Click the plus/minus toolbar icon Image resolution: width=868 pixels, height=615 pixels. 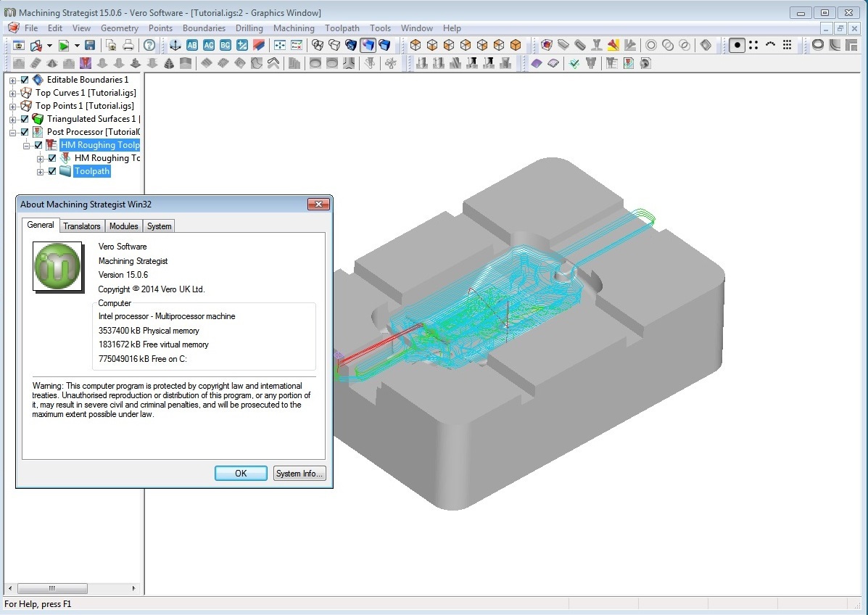click(x=242, y=46)
